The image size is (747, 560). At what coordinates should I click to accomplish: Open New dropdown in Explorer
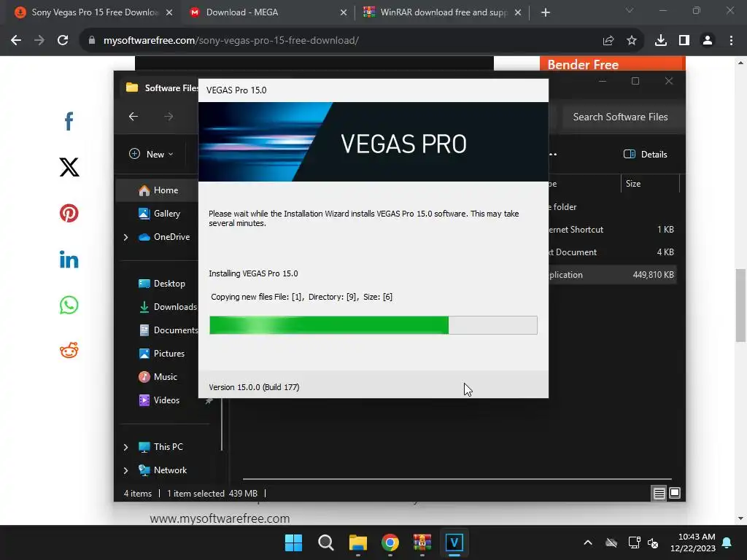point(151,155)
